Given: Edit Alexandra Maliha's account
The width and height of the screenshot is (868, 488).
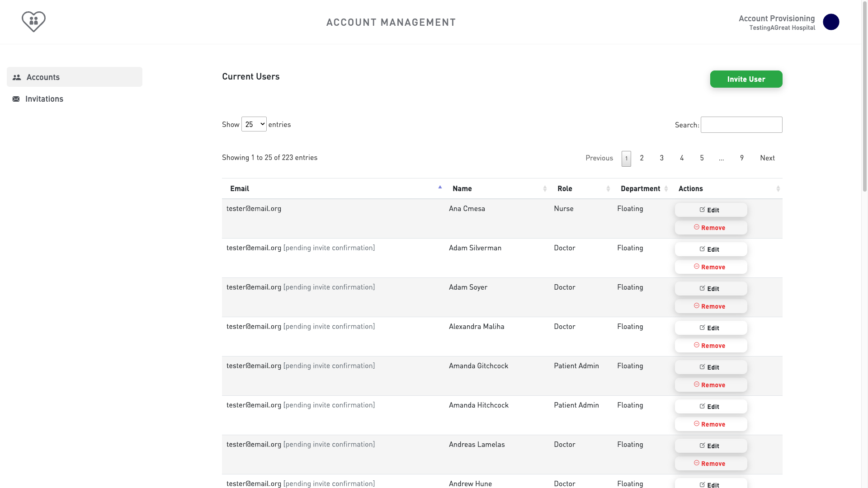Looking at the screenshot, I should (x=711, y=328).
